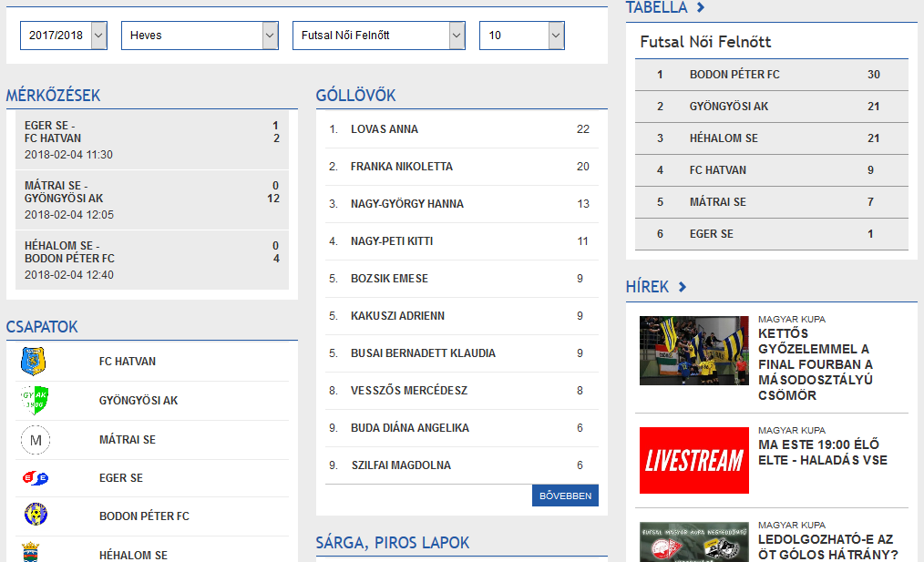This screenshot has height=562, width=924.
Task: Open the LIVESTREAM news thumbnail
Action: point(694,460)
